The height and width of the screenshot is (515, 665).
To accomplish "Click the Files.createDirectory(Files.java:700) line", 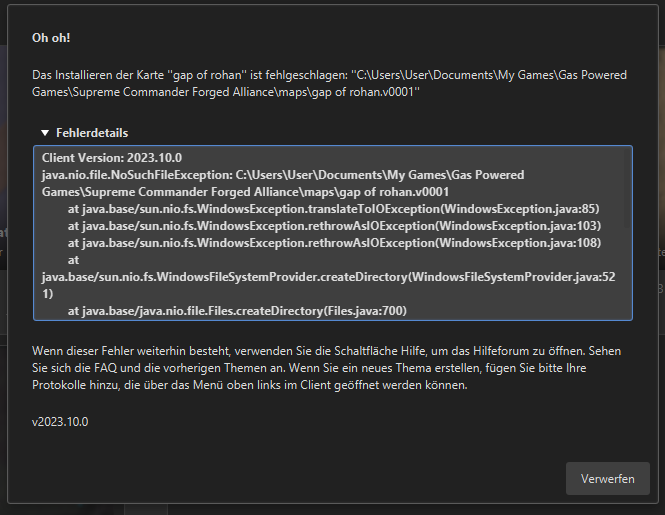I will pos(237,311).
